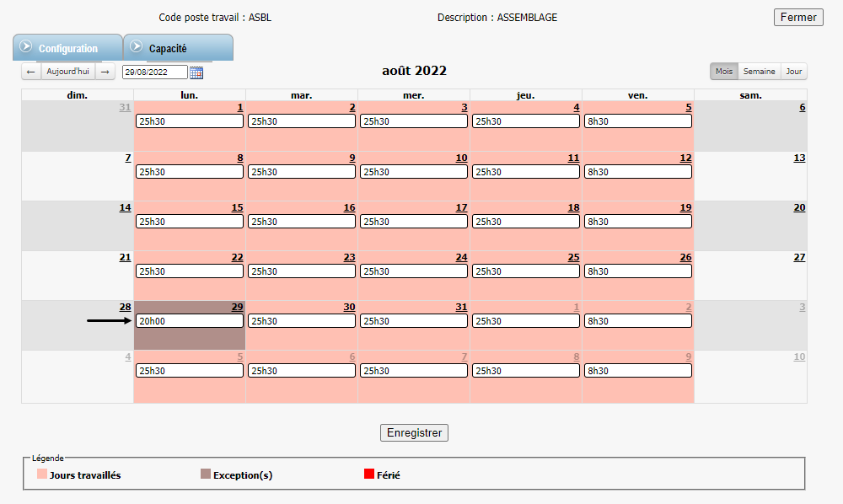Click the pink Jours travaillés legend swatch
The height and width of the screenshot is (504, 843).
tap(42, 475)
